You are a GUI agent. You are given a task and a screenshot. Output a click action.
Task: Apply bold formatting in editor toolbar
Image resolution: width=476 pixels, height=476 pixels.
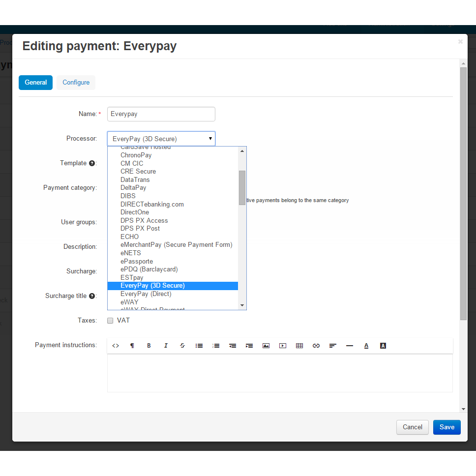[x=149, y=346]
